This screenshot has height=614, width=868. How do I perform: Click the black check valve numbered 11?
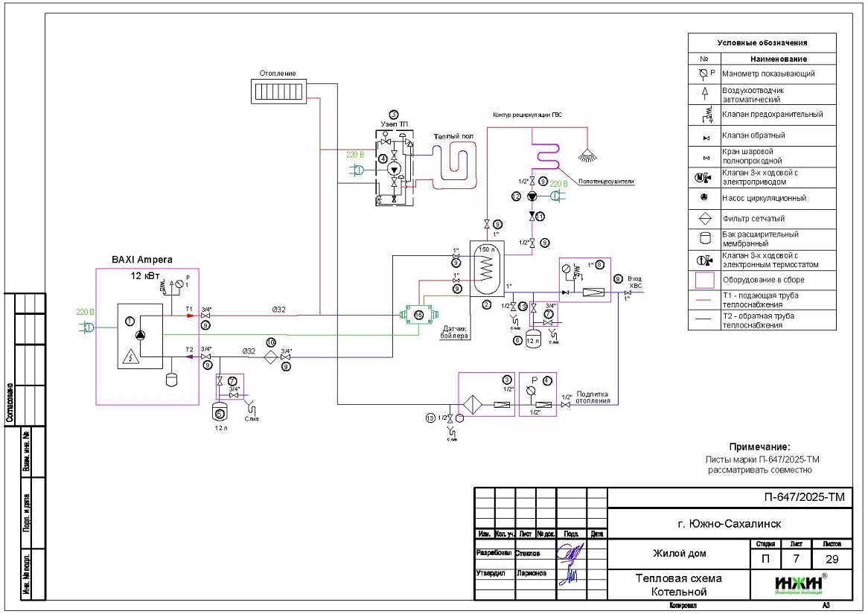point(532,216)
